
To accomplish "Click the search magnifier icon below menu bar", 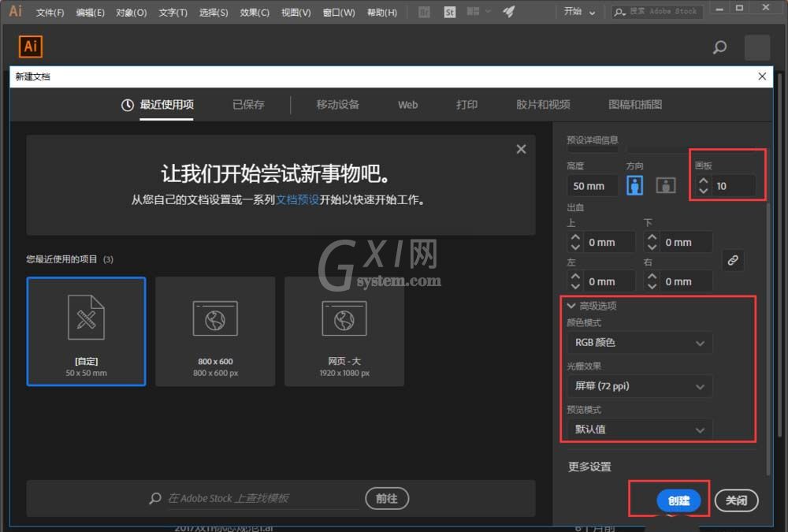I will (719, 47).
